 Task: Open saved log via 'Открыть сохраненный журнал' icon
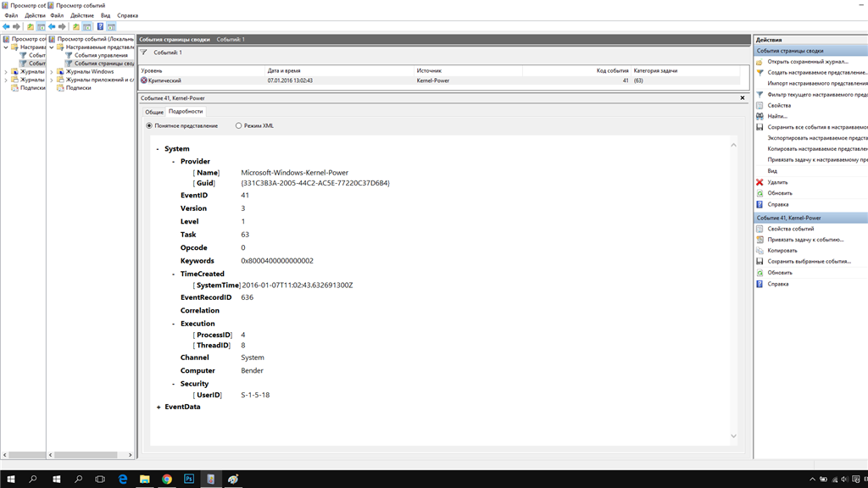[x=759, y=61]
